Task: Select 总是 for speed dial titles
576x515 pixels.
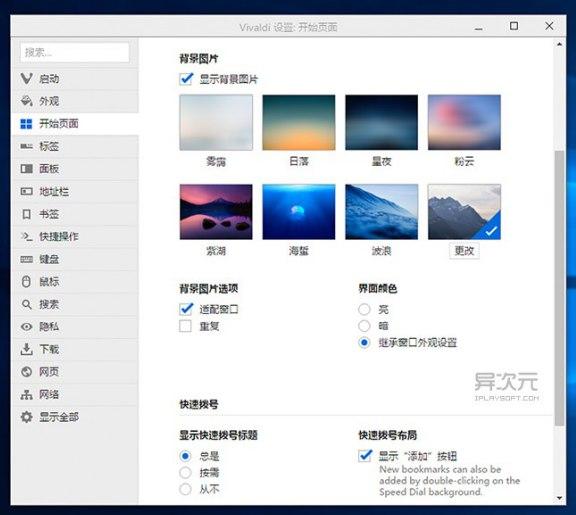Action: tap(185, 456)
